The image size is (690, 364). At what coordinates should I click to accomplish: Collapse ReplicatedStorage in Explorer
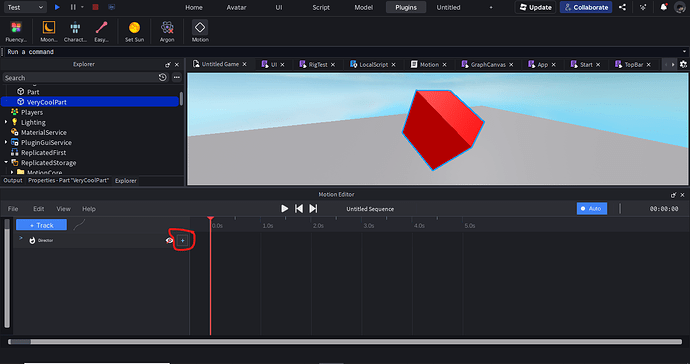tap(6, 162)
